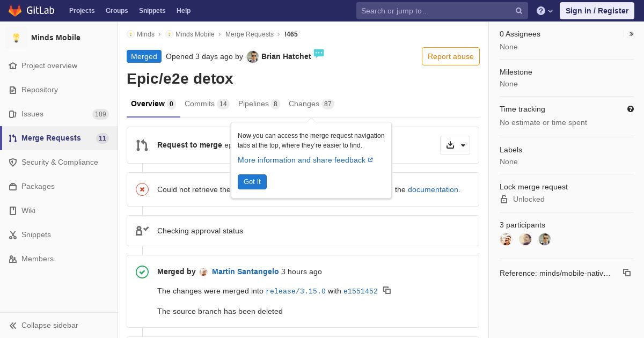Image resolution: width=644 pixels, height=338 pixels.
Task: Go to Minds group breadcrumb
Action: point(145,34)
